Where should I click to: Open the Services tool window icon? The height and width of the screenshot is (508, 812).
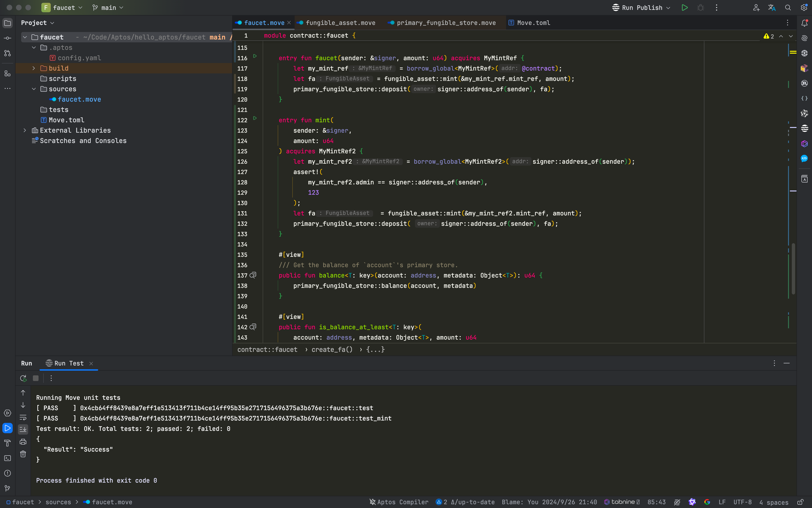pos(7,413)
